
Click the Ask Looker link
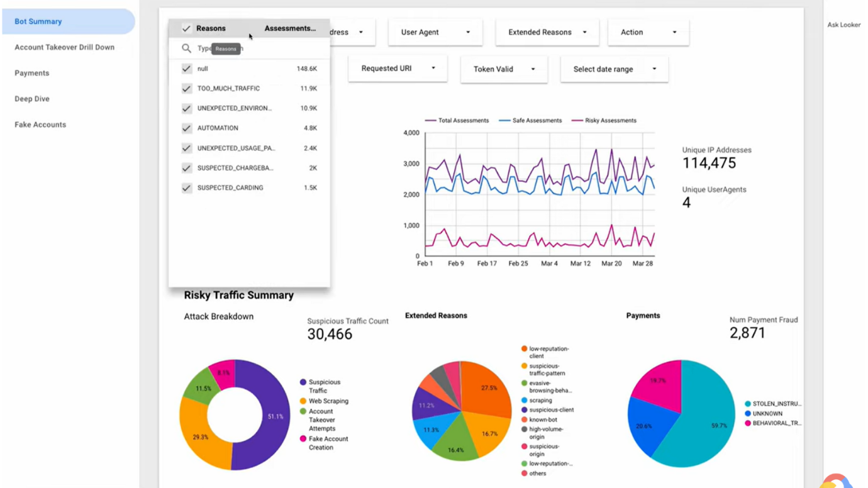(x=843, y=25)
